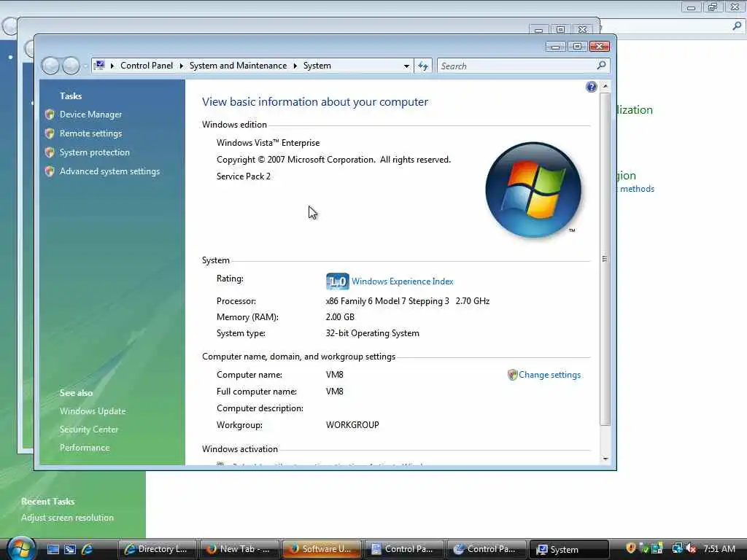Click the magnifier icon in System Search
The width and height of the screenshot is (747, 560).
coord(602,65)
